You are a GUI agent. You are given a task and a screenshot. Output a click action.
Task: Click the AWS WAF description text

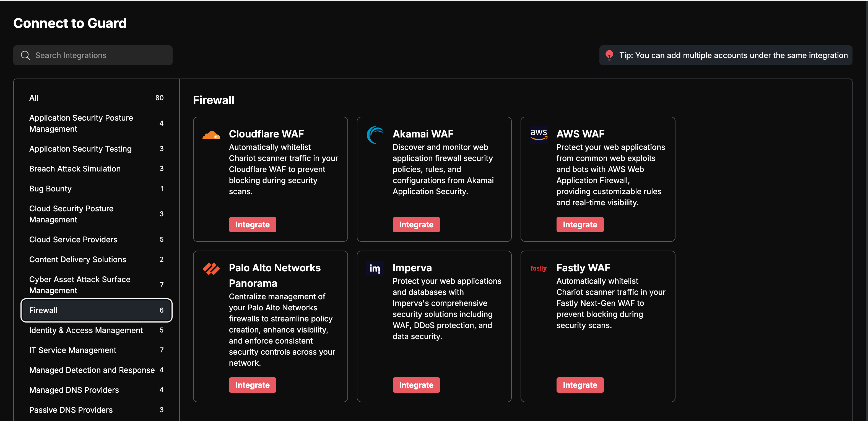pyautogui.click(x=610, y=175)
